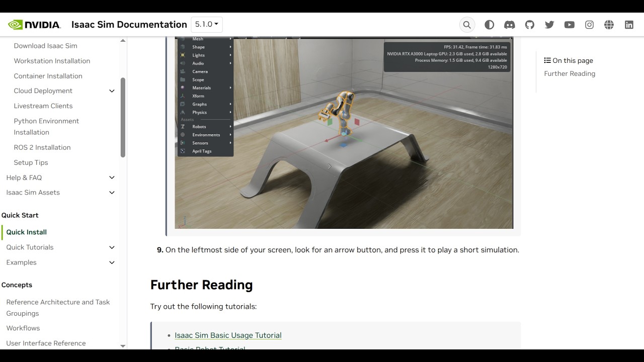
Task: Open the YouTube icon link
Action: 570,25
